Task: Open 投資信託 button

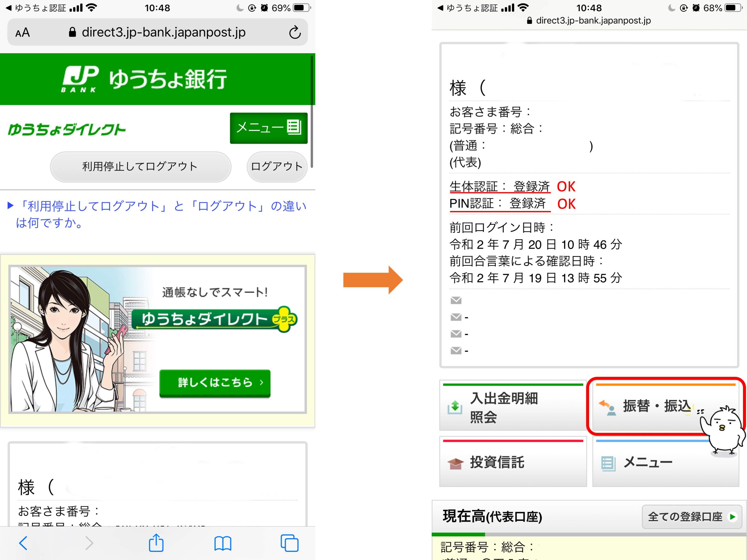Action: tap(513, 462)
